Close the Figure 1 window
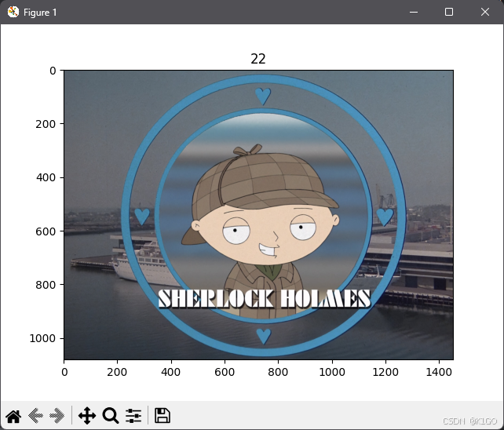This screenshot has height=430, width=504. click(x=485, y=13)
